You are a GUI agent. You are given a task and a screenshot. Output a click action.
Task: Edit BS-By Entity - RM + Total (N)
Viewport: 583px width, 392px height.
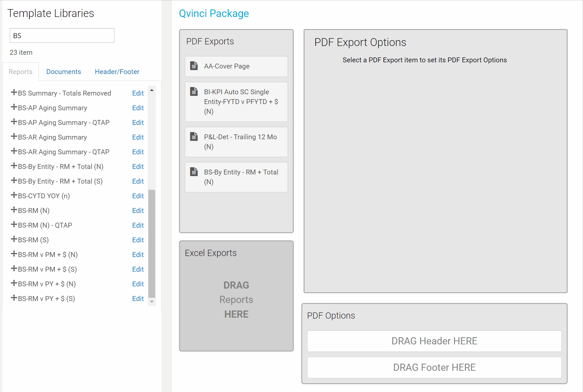(x=138, y=167)
